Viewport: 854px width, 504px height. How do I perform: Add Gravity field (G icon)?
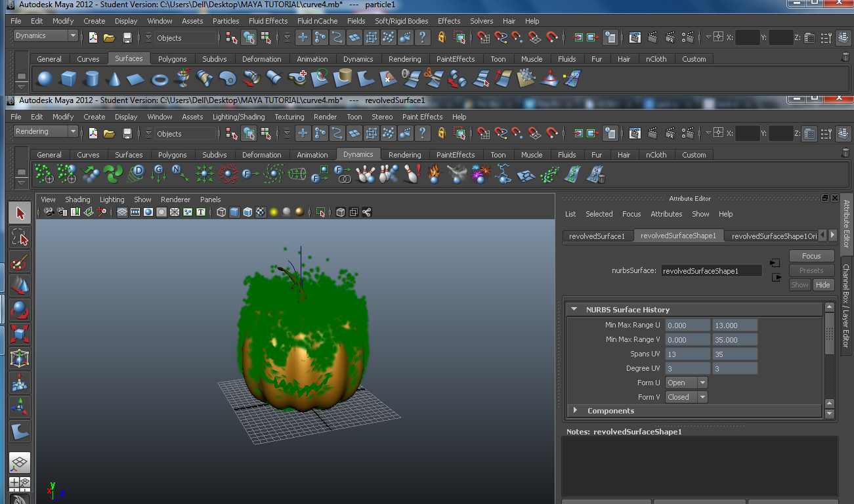pyautogui.click(x=160, y=175)
